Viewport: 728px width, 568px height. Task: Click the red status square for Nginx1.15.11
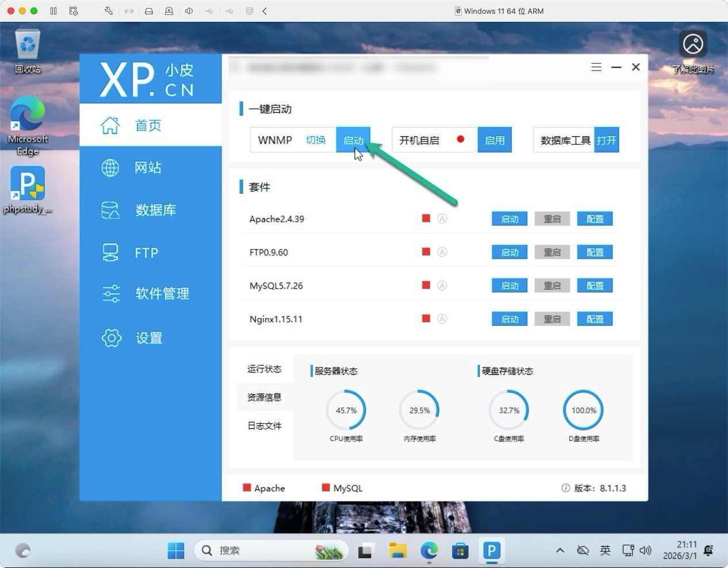pyautogui.click(x=426, y=318)
